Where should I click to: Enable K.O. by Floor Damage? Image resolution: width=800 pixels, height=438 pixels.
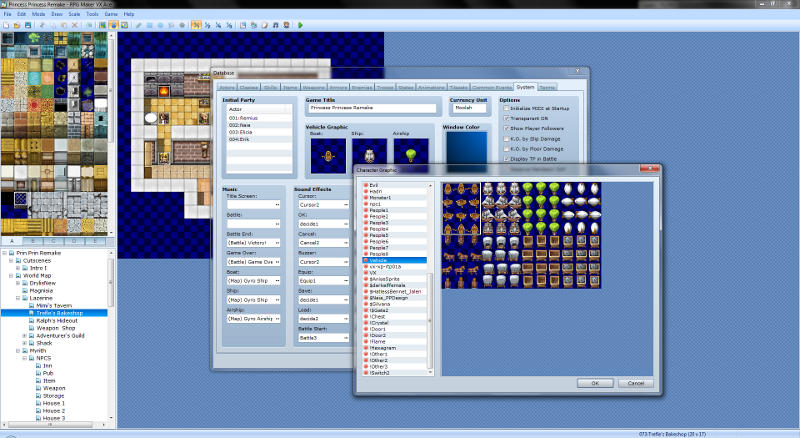506,149
